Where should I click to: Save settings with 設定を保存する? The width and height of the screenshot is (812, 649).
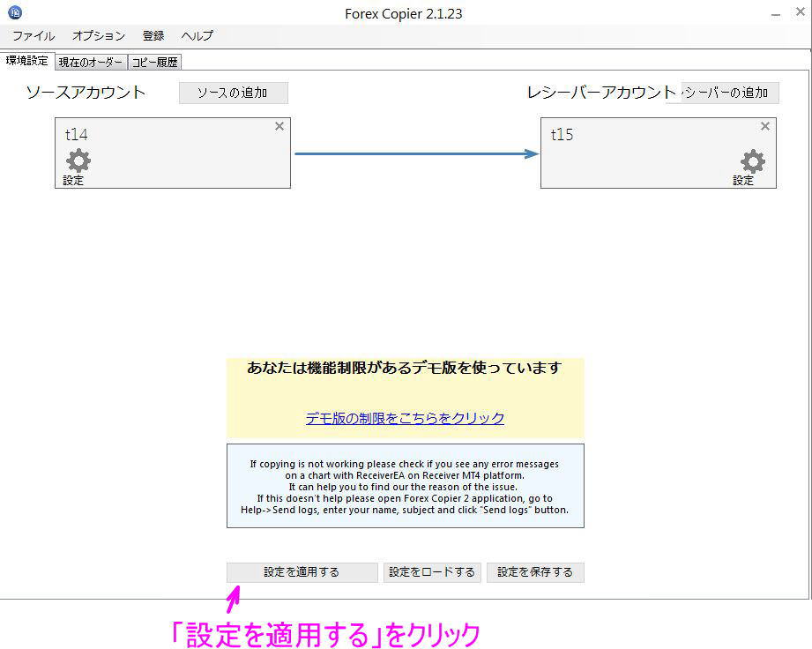click(x=534, y=571)
